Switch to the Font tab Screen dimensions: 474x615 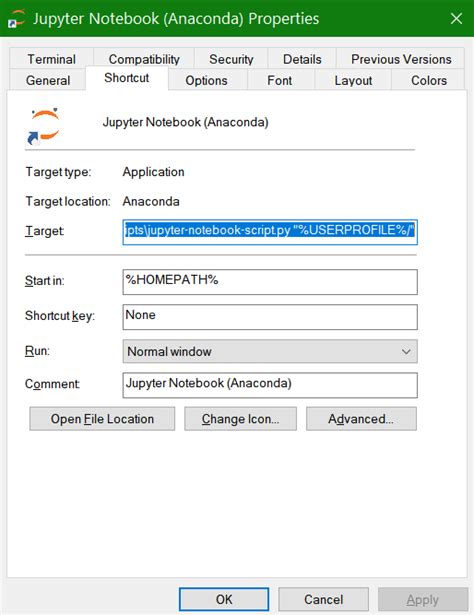coord(280,80)
